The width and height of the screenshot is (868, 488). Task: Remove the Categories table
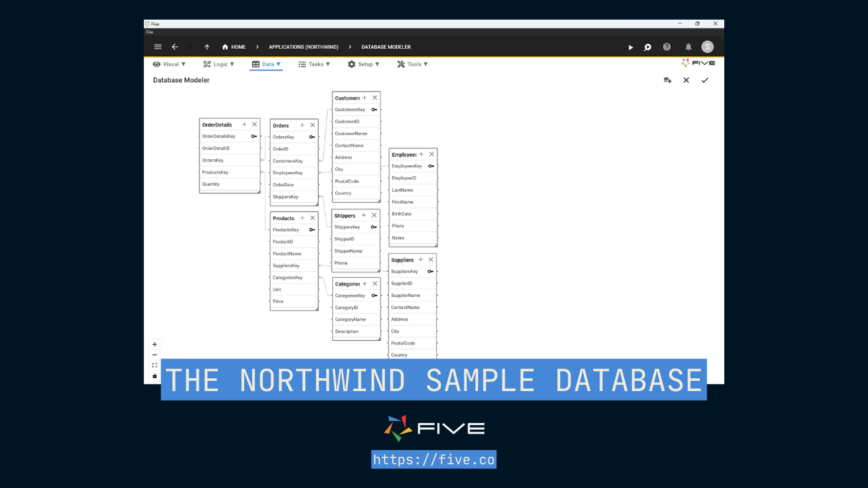click(x=375, y=284)
